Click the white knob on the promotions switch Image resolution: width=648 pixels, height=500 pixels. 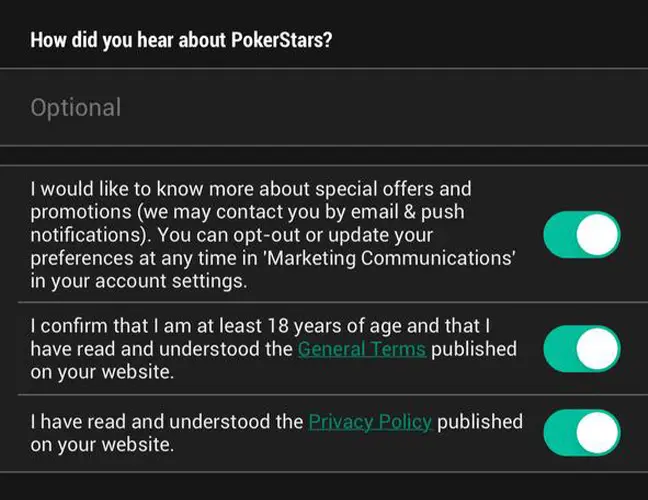598,236
